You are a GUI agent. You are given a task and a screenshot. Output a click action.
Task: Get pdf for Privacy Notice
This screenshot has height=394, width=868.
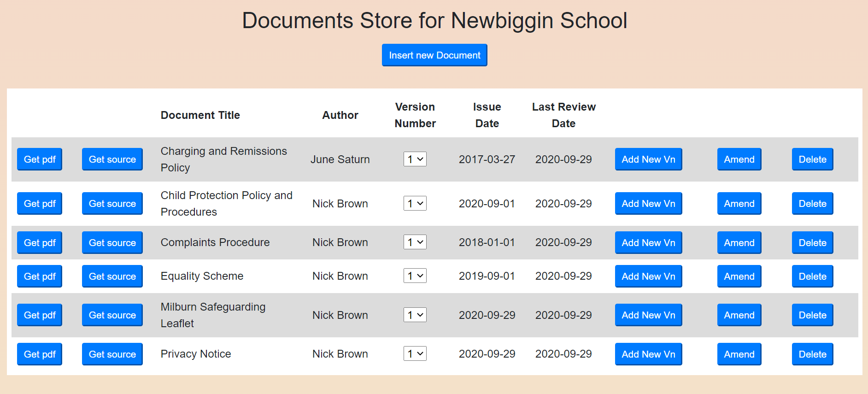[x=40, y=354]
